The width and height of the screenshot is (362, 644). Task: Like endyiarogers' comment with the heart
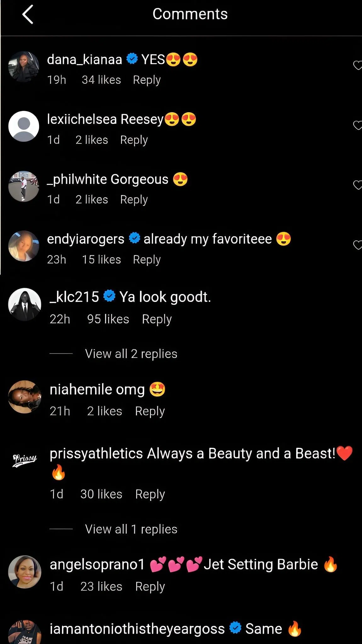(x=357, y=245)
